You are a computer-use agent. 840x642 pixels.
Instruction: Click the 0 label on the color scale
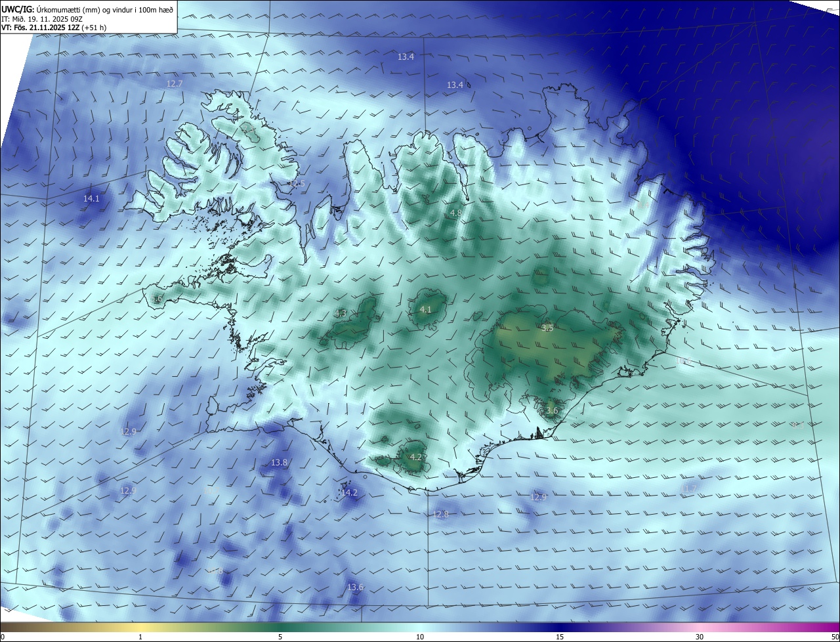(x=3, y=637)
